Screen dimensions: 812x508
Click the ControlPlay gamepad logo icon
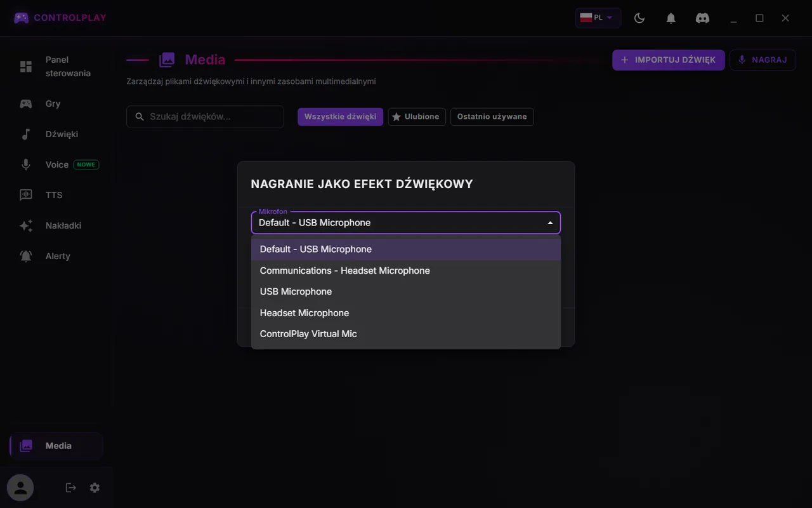(21, 18)
